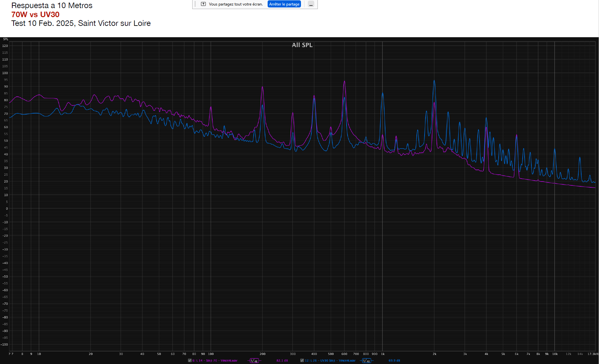Screen dimensions: 599x364
Task: Click the Respuesta a 10 Metros title
Action: [x=52, y=6]
